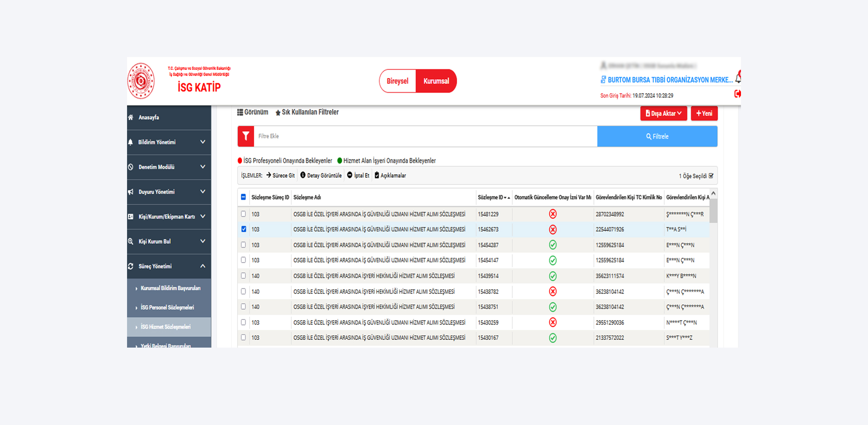Check the row for contract 15454147
The height and width of the screenshot is (425, 868).
pyautogui.click(x=243, y=260)
